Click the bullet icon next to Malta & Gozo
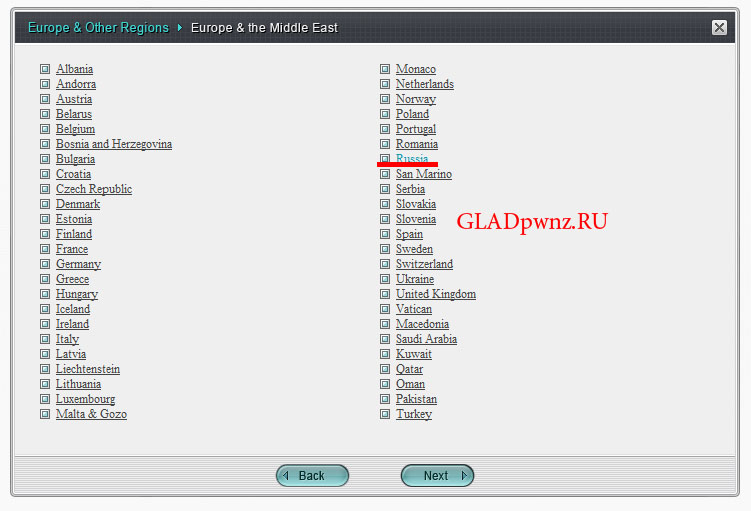Viewport: 751px width, 511px height. tap(45, 414)
